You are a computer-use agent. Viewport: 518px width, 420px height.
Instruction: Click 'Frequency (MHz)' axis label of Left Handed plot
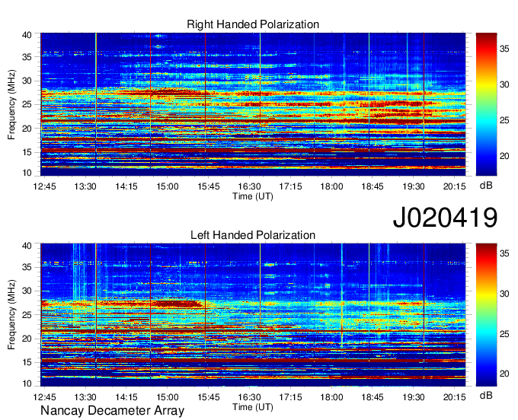point(11,315)
